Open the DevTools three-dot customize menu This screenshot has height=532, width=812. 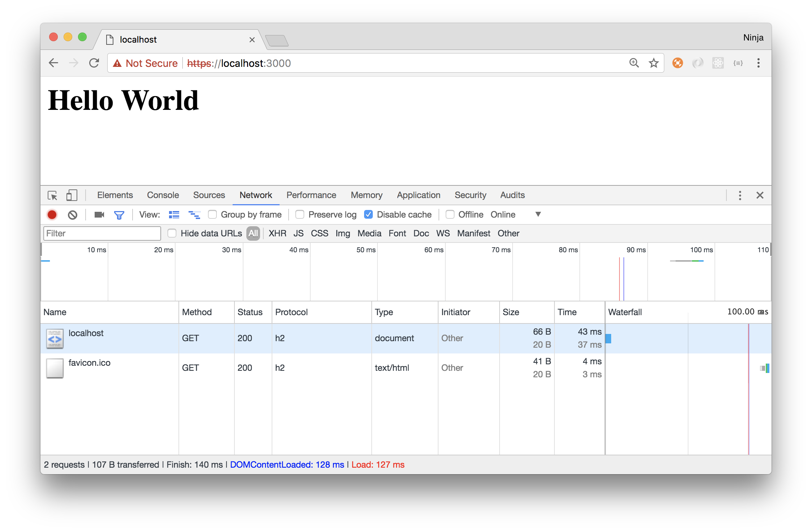(x=740, y=196)
